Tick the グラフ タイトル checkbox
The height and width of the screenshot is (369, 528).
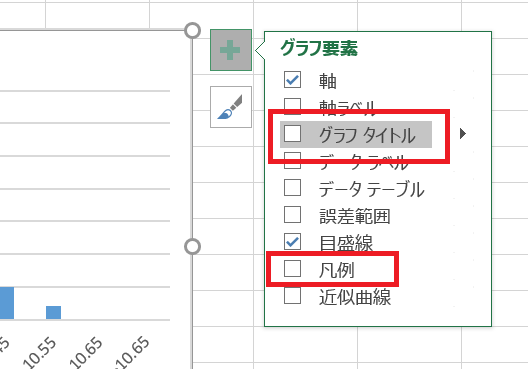(x=292, y=134)
